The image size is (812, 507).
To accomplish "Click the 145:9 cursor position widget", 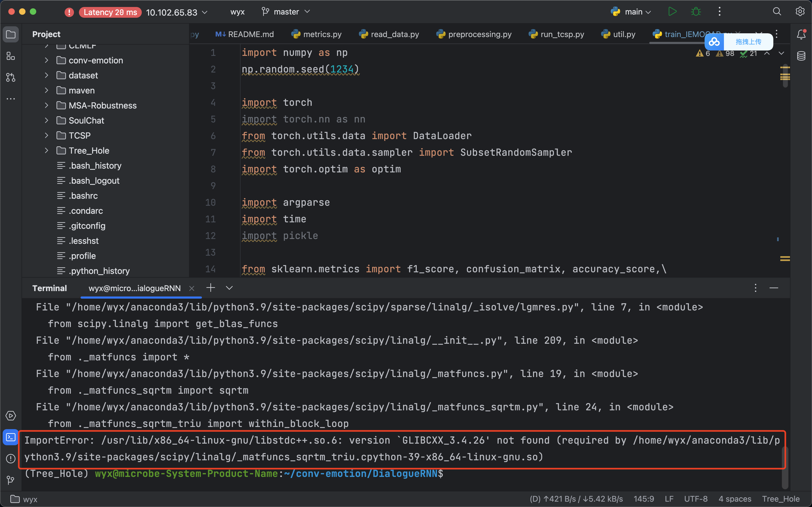I will tap(644, 499).
